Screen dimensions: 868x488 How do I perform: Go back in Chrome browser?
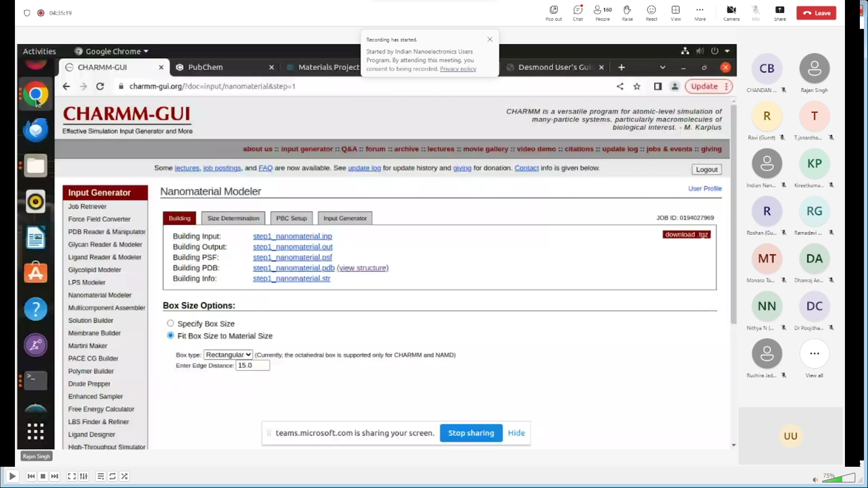click(x=66, y=86)
